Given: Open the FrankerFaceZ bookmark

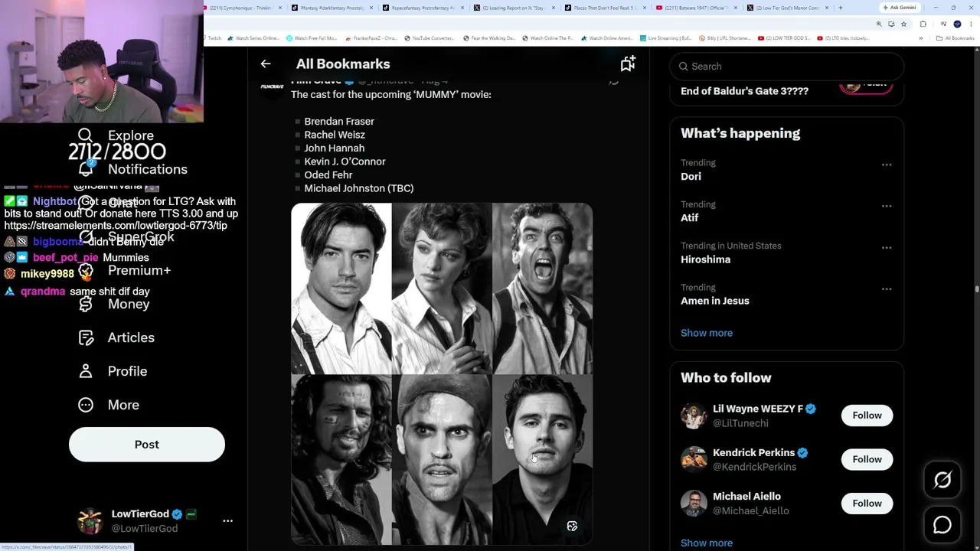Looking at the screenshot, I should tap(371, 38).
